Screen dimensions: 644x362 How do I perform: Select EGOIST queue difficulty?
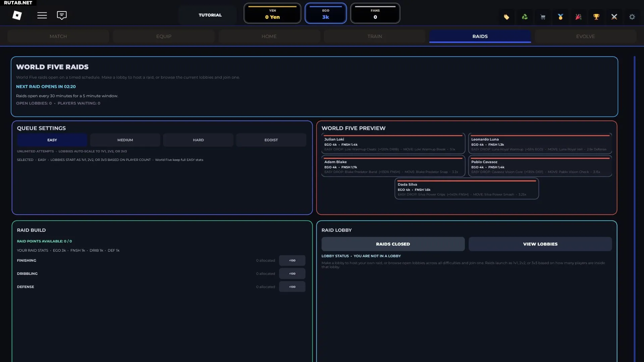pyautogui.click(x=271, y=140)
